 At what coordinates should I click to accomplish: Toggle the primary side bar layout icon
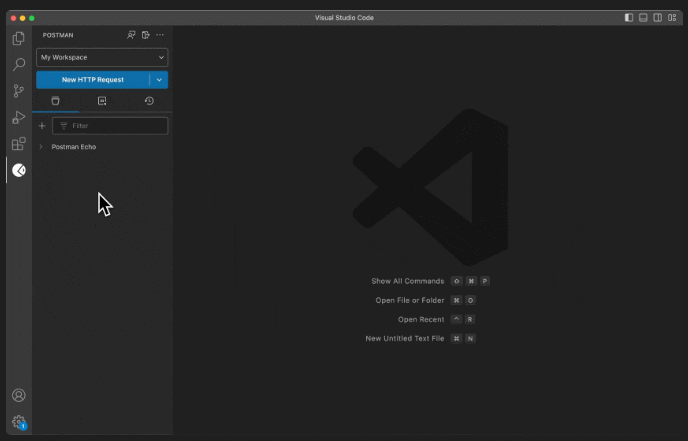point(629,18)
